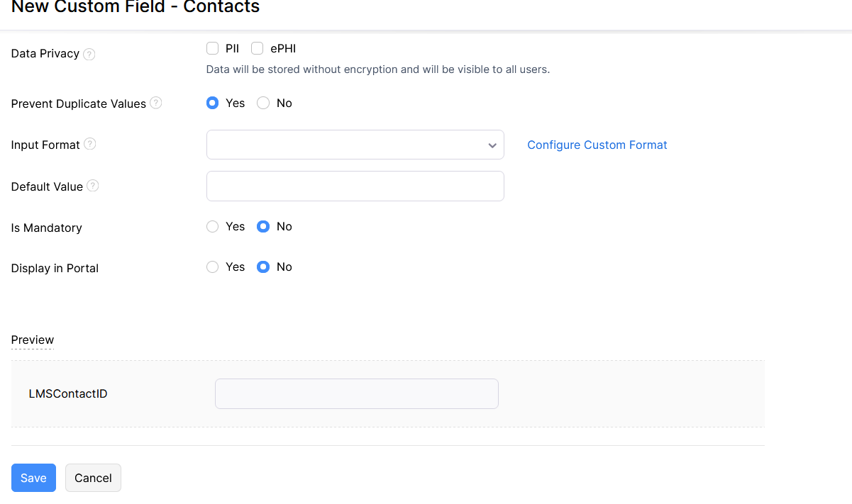Screen dimensions: 852x504
Task: Click help icon beside Data Privacy
Action: coord(89,54)
